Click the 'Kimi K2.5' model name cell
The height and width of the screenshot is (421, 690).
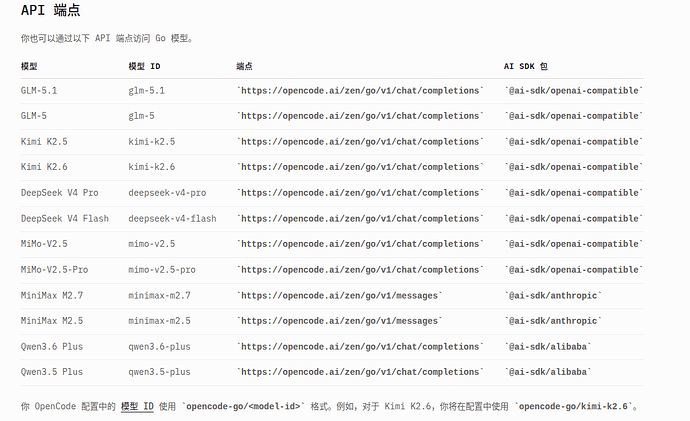44,142
